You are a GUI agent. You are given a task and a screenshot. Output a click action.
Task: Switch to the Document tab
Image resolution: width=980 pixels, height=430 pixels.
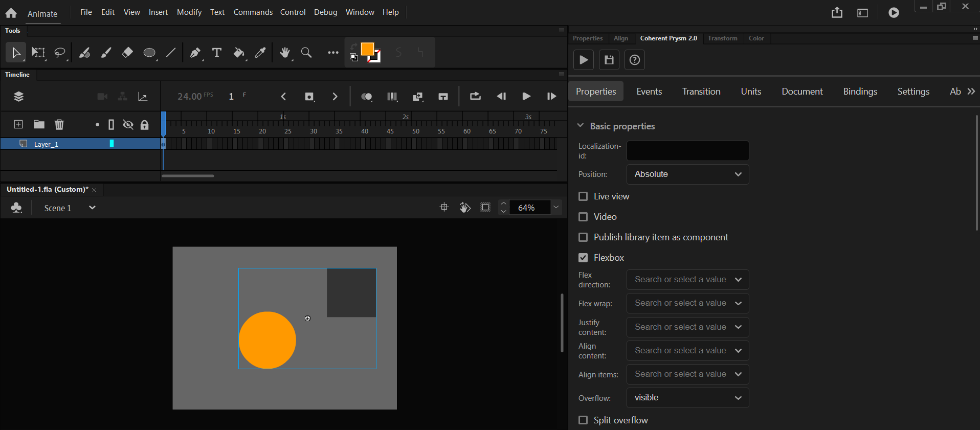(x=802, y=92)
